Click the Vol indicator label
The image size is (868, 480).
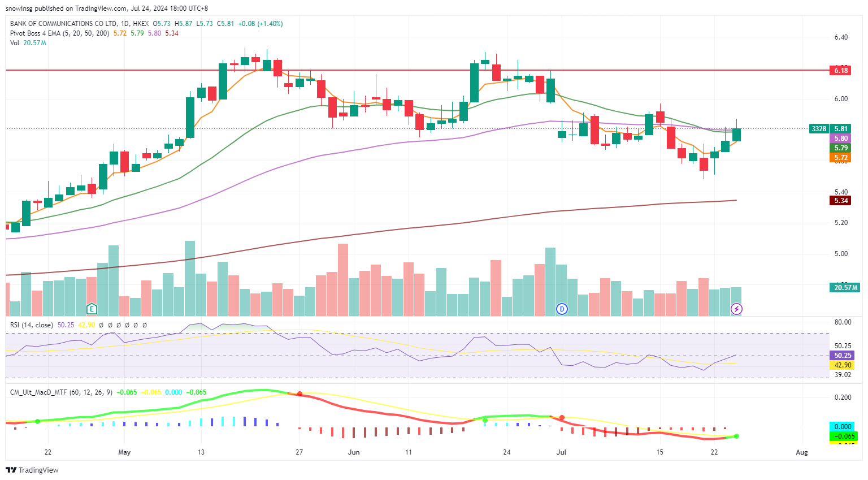point(15,43)
